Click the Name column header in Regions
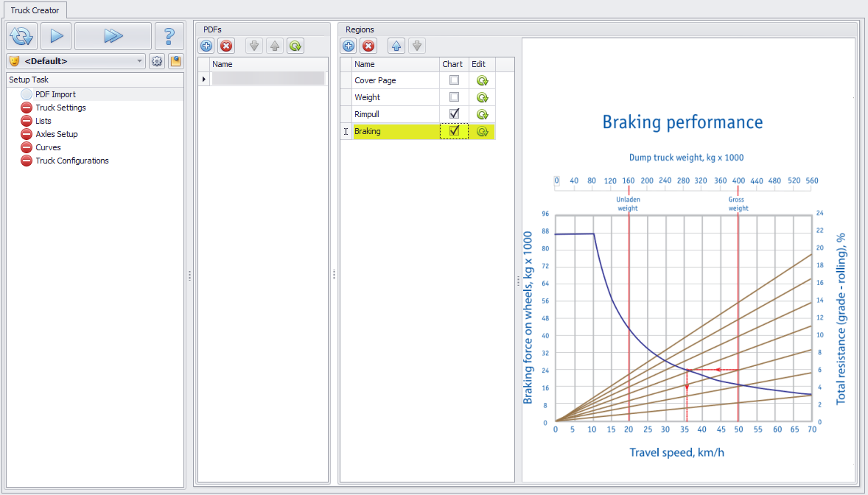Viewport: 868px width, 495px height. pos(396,64)
